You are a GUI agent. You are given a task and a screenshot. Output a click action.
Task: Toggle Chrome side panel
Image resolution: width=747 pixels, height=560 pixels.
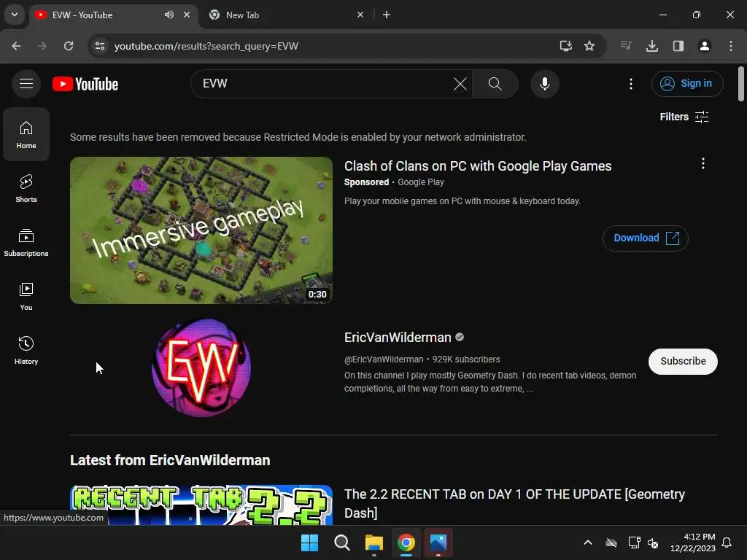point(678,46)
